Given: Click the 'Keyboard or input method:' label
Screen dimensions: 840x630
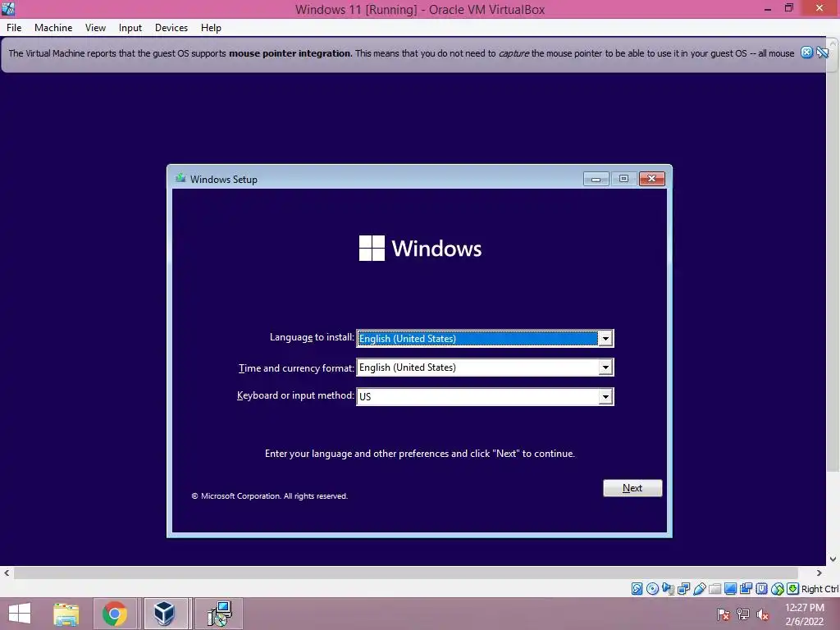Looking at the screenshot, I should pos(295,395).
